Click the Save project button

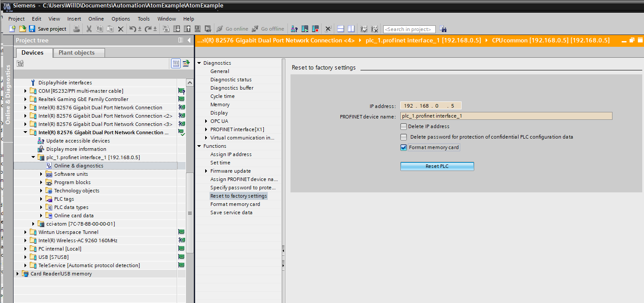48,29
